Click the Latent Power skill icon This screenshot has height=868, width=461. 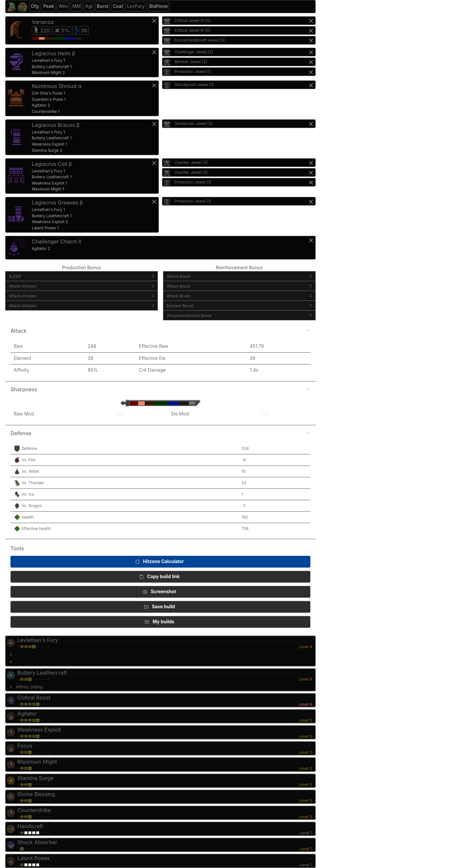coord(11,861)
